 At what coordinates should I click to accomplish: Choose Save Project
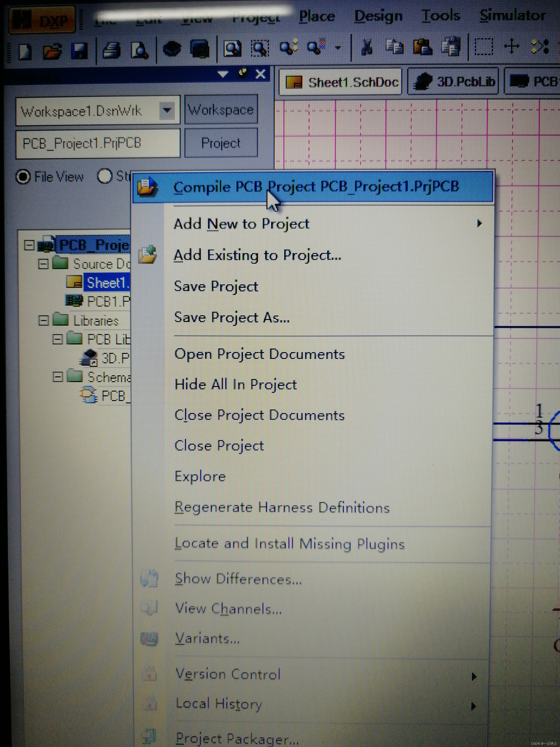(313, 287)
